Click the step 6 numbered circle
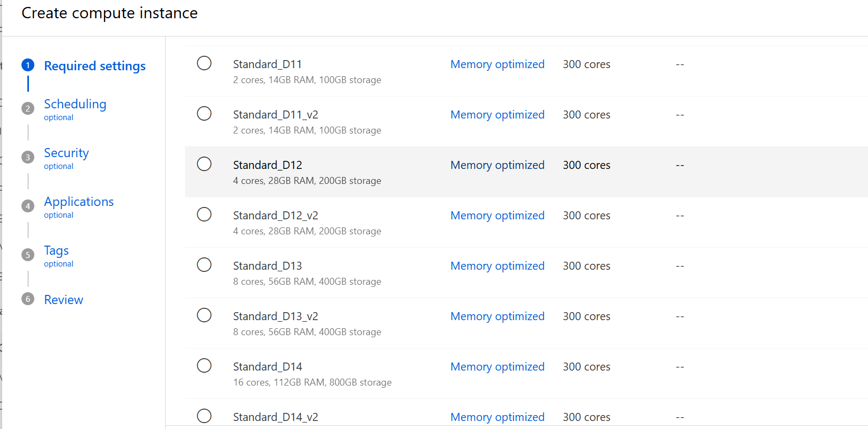868x429 pixels. coord(27,299)
